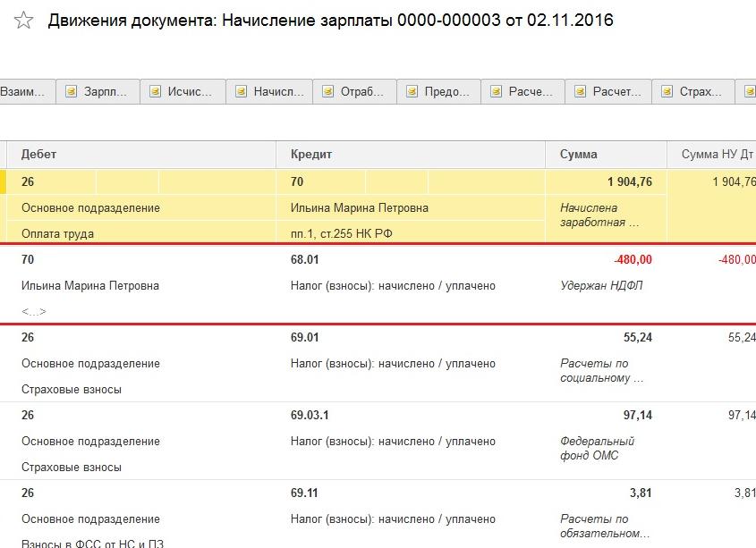
Task: Add document to favorites with the star icon
Action: 23,21
